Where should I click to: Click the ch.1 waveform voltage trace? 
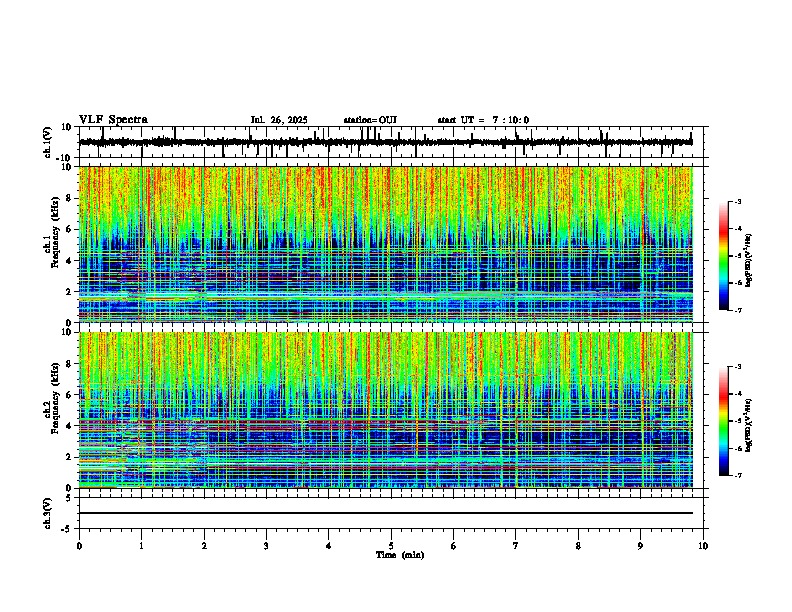point(386,142)
